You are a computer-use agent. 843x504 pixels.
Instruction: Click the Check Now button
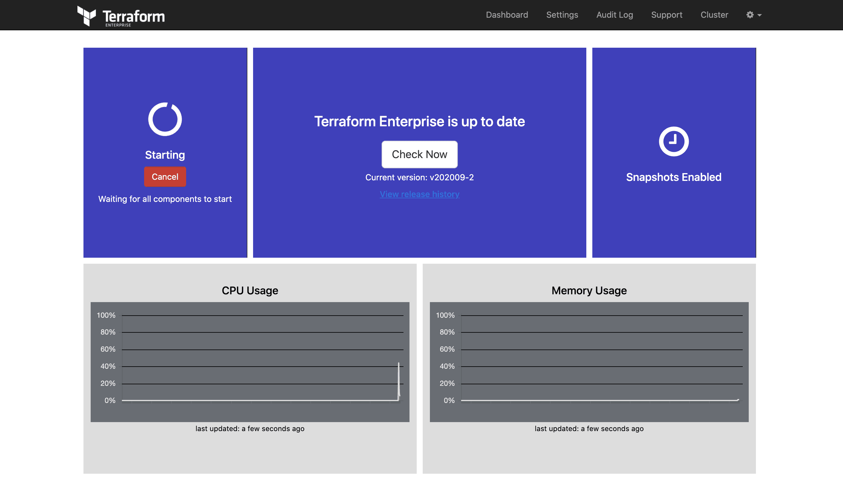pos(419,154)
